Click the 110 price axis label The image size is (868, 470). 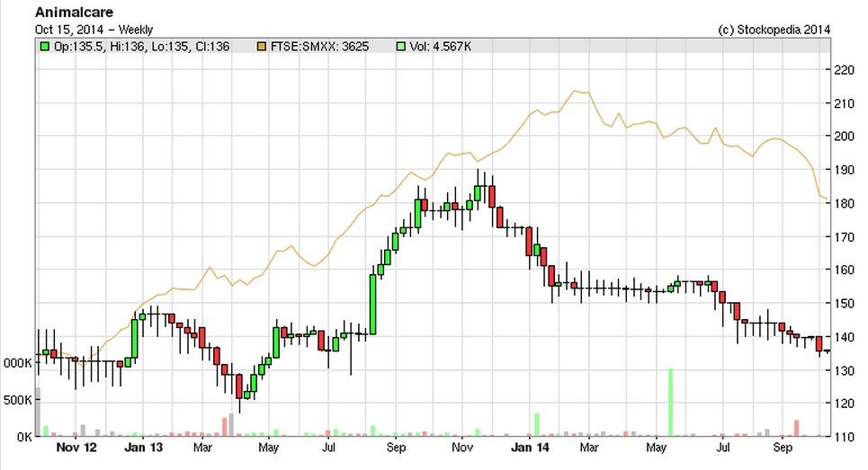[845, 437]
